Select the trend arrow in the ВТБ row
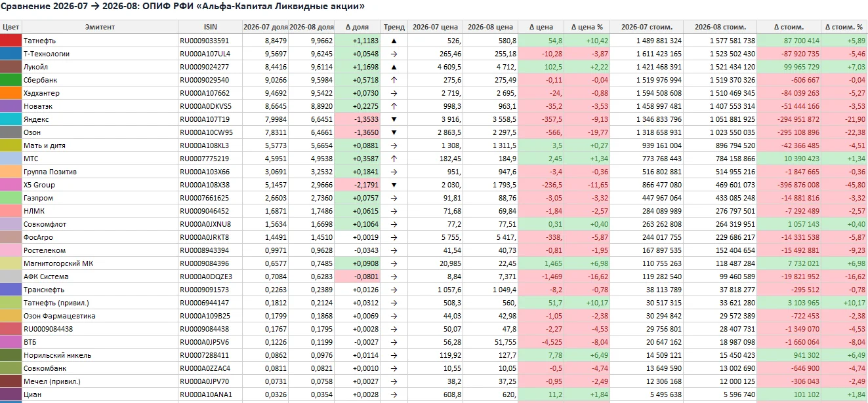 click(394, 342)
